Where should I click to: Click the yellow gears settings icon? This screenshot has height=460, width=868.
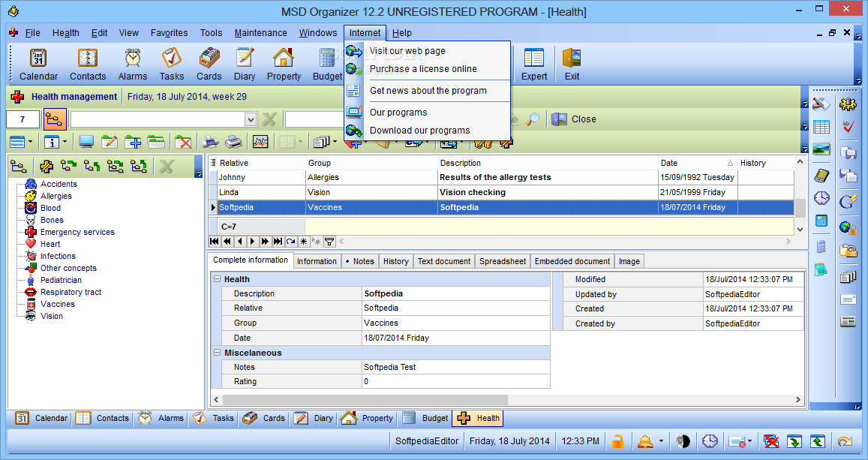coord(848,104)
